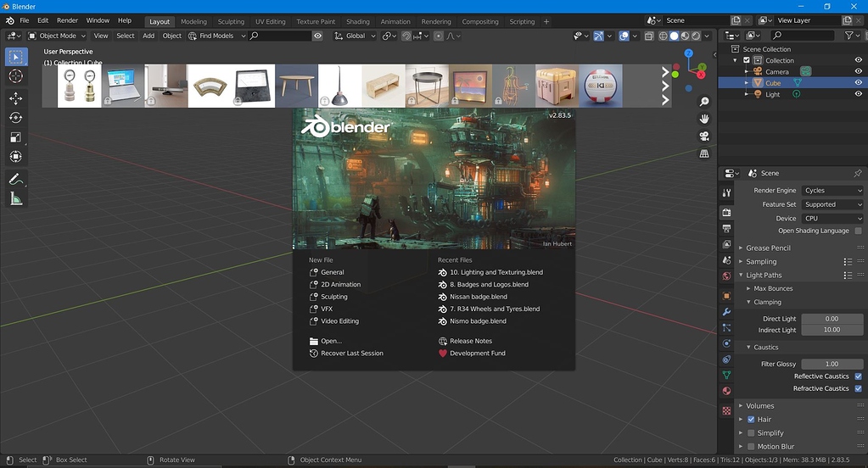Switch perspective/orthographic grid icon
Viewport: 868px width, 468px height.
pyautogui.click(x=704, y=153)
